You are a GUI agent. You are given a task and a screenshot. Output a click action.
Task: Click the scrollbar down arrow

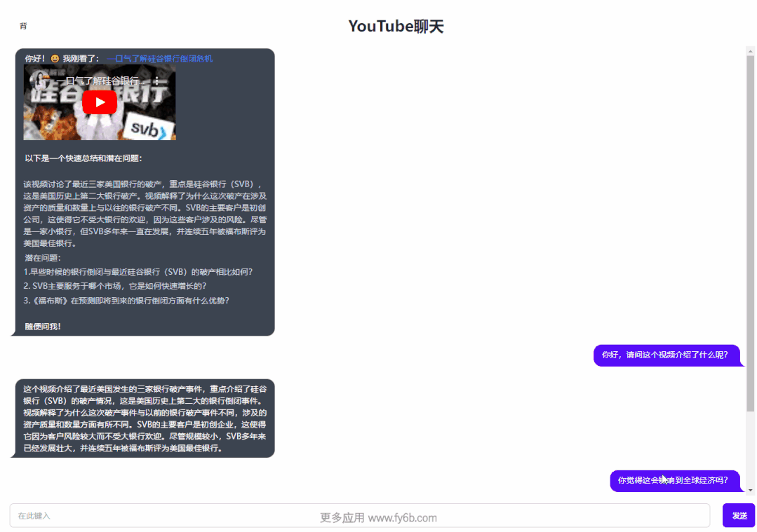tap(750, 490)
